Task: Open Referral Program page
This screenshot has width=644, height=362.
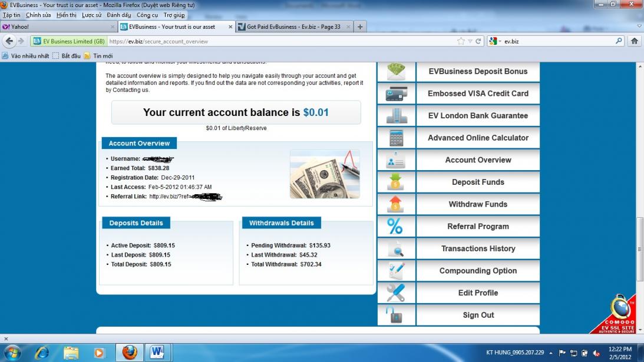Action: coord(478,227)
